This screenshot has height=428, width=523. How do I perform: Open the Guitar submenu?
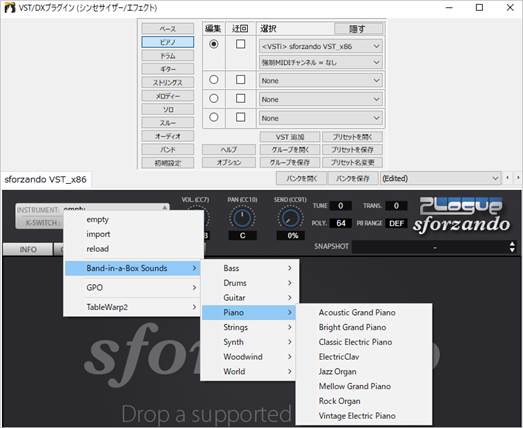click(249, 298)
